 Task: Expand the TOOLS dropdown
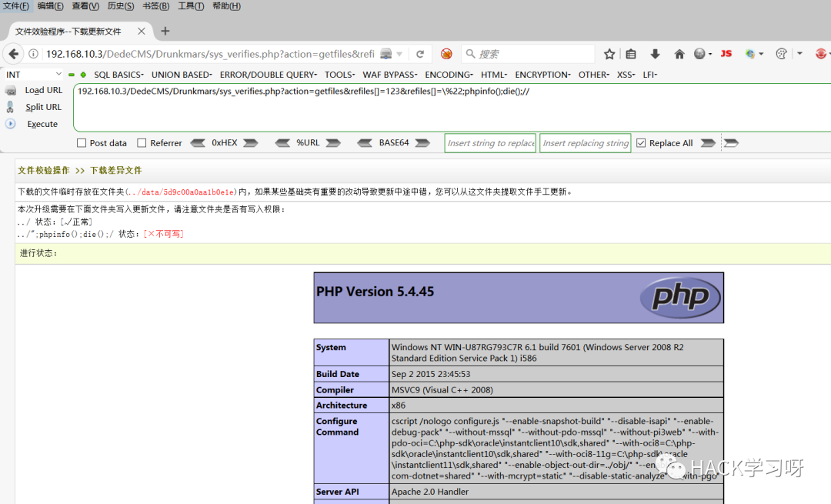340,75
